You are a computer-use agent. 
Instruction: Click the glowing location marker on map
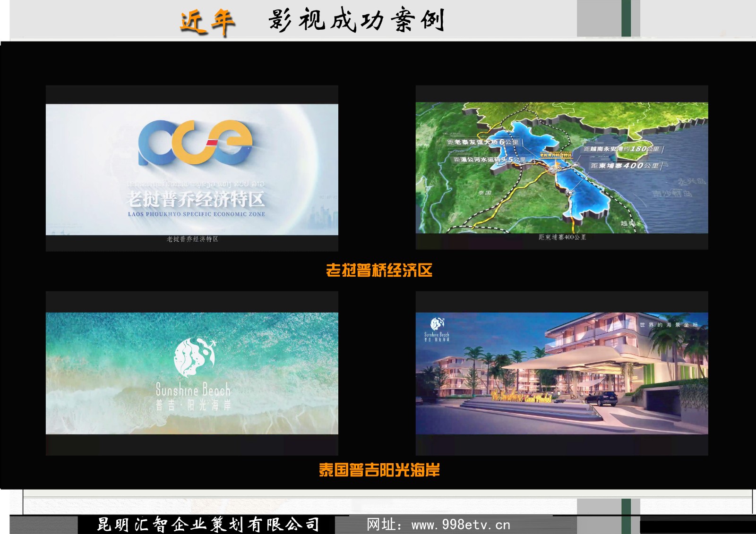[556, 166]
